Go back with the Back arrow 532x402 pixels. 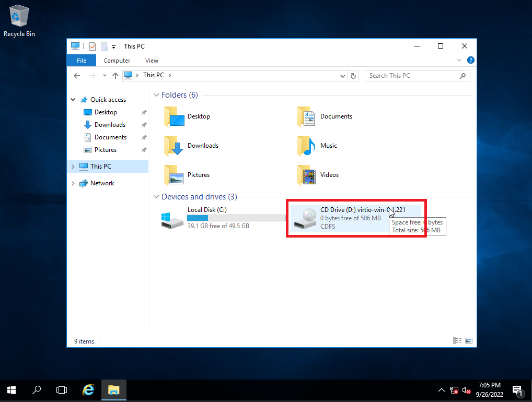pos(77,76)
